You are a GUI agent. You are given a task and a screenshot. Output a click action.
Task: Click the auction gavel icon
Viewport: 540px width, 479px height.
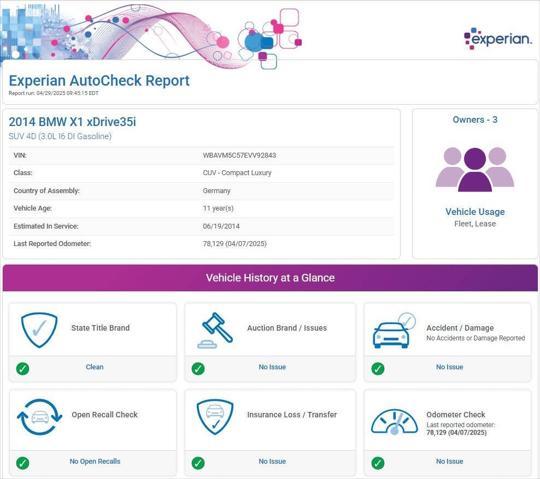pyautogui.click(x=215, y=330)
